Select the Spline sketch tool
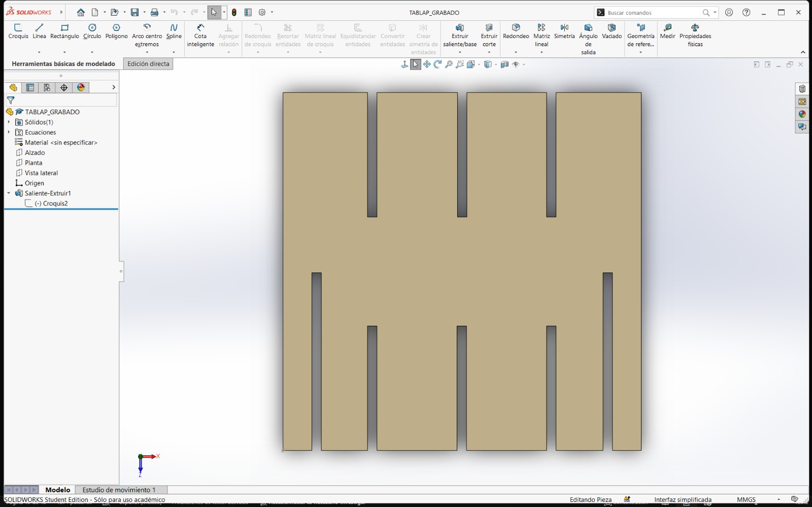Viewport: 812px width, 507px height. 174,30
